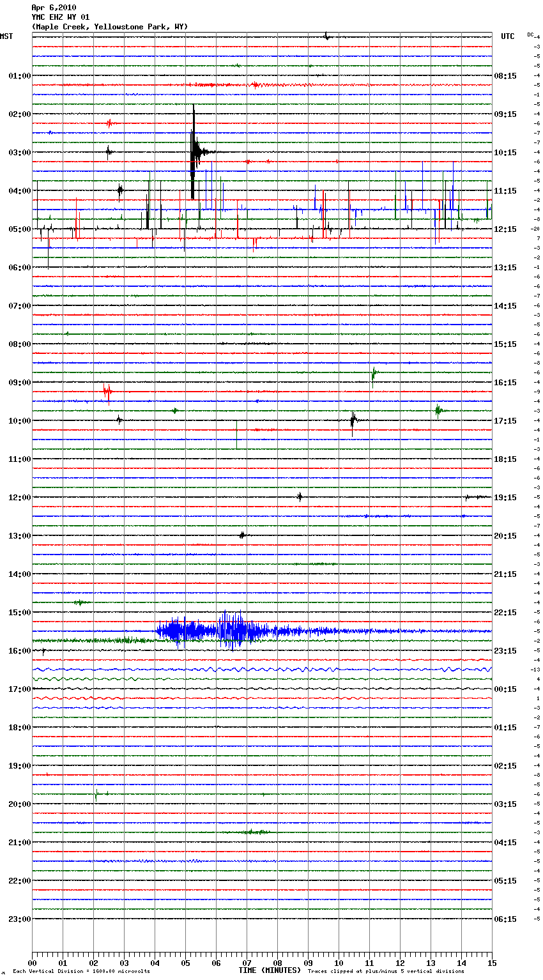
Task: Click minute tick label '05' on the time axis
Action: (185, 963)
